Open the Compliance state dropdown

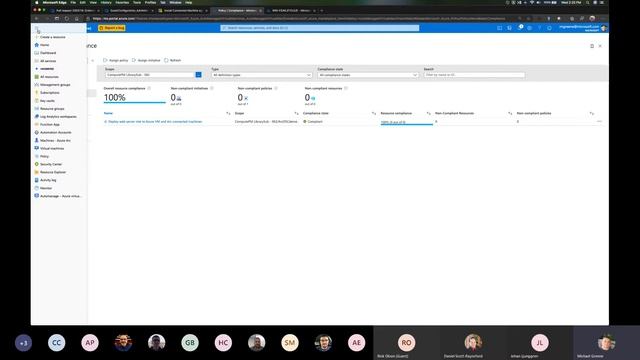point(368,75)
